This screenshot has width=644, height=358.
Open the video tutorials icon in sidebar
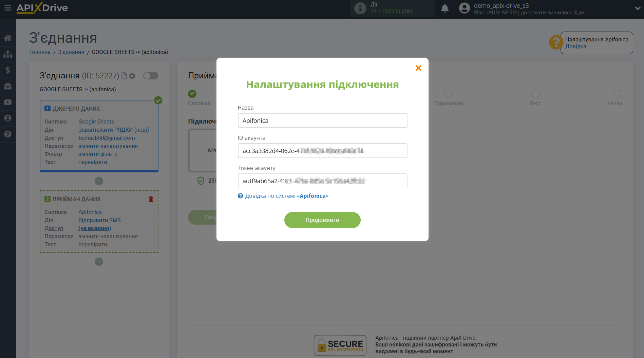pos(8,102)
